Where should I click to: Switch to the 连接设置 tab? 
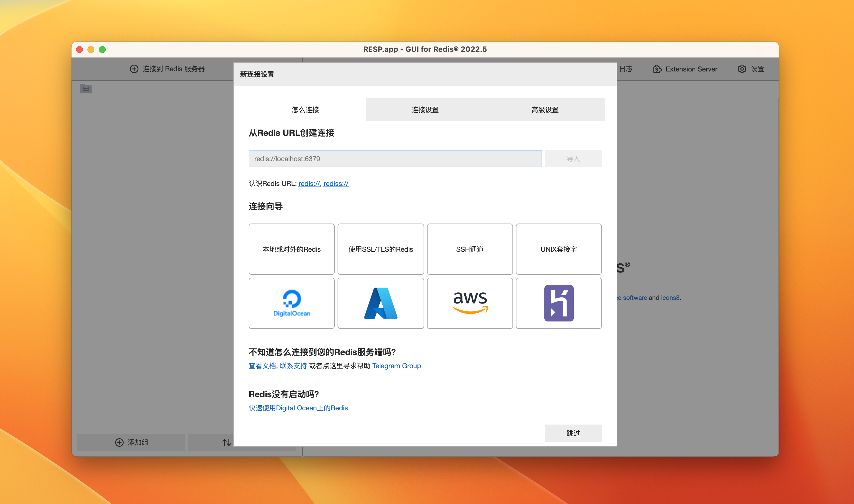425,110
